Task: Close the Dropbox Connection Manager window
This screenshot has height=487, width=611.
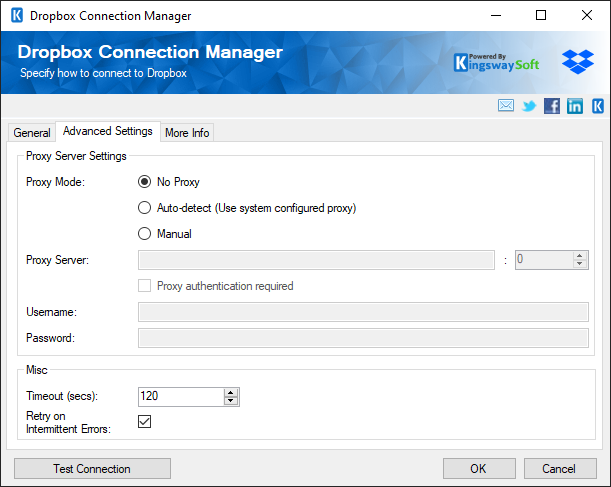Action: 586,16
